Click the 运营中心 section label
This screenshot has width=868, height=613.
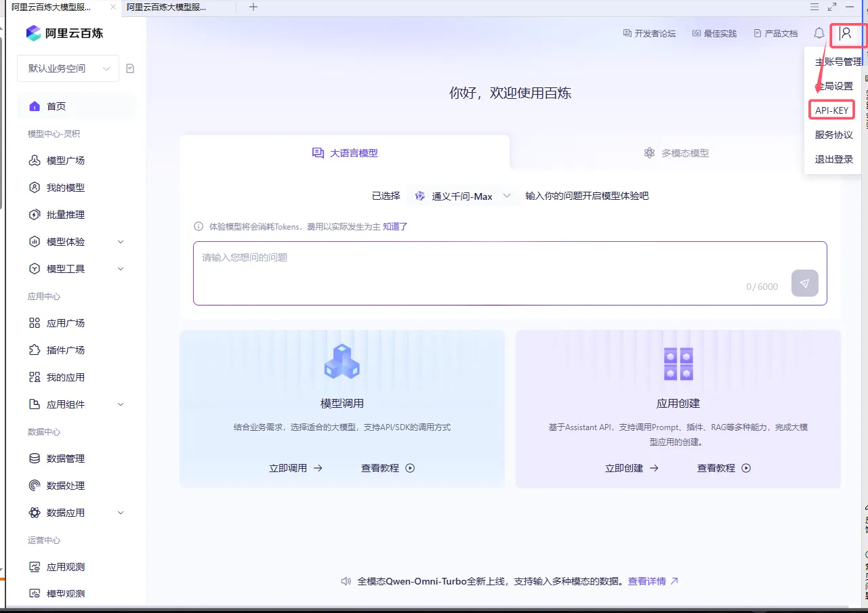coord(44,541)
